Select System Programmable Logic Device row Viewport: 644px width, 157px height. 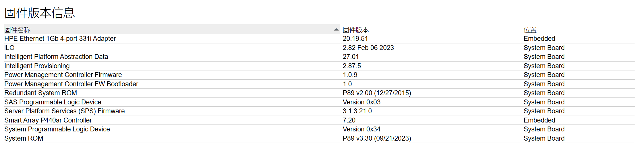coord(57,129)
